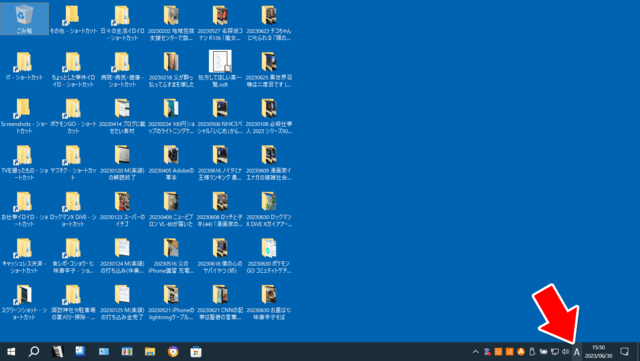Select the ごみ箱 Recycle Bin icon
Image resolution: width=640 pixels, height=361 pixels.
point(24,19)
